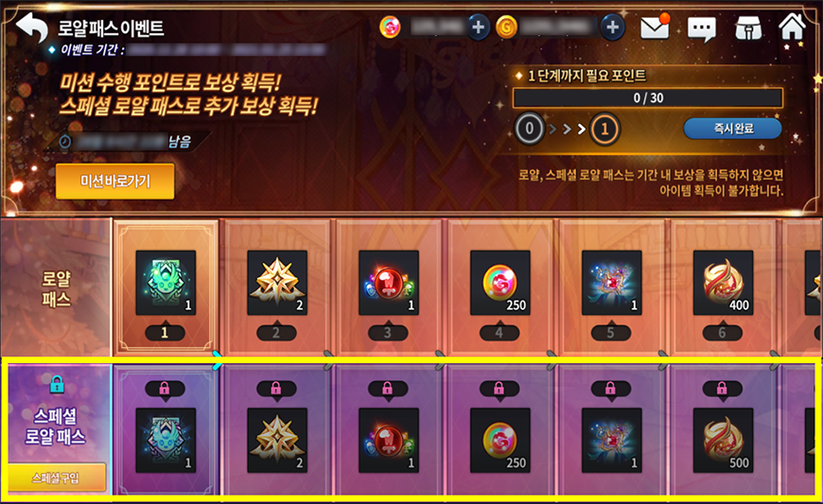Tap the lock above special 500 reward

tap(722, 389)
